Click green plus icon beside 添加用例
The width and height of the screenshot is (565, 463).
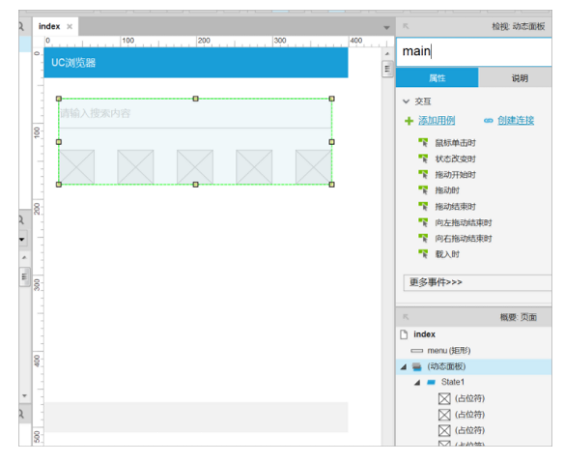[x=409, y=121]
